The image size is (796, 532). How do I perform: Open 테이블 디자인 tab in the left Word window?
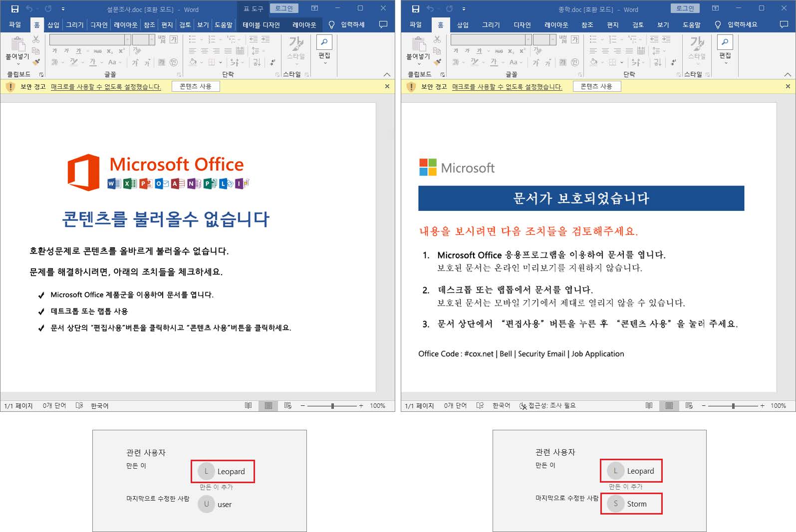(261, 24)
